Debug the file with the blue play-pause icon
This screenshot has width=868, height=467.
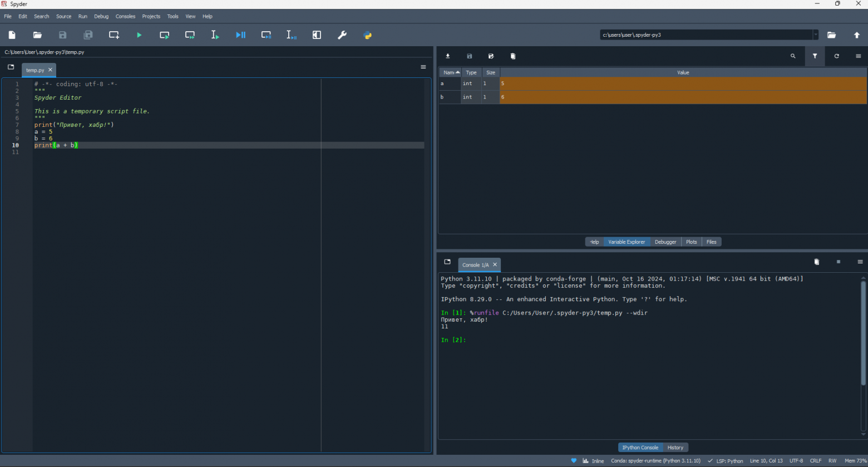click(x=240, y=35)
